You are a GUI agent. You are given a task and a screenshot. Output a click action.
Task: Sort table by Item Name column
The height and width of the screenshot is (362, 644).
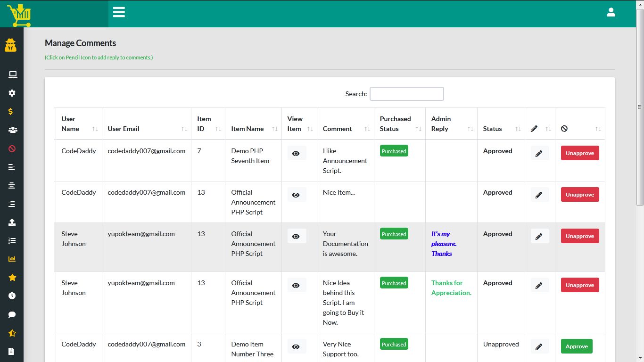(x=253, y=129)
